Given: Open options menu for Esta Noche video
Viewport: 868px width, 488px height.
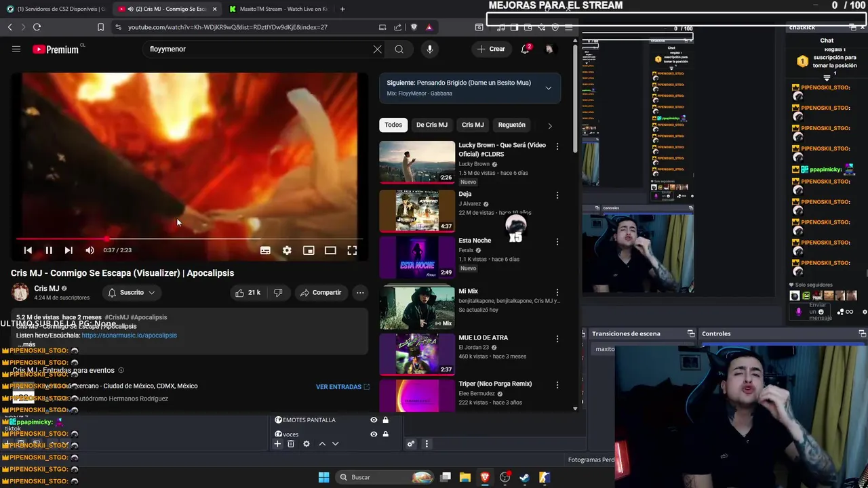Looking at the screenshot, I should coord(557,241).
